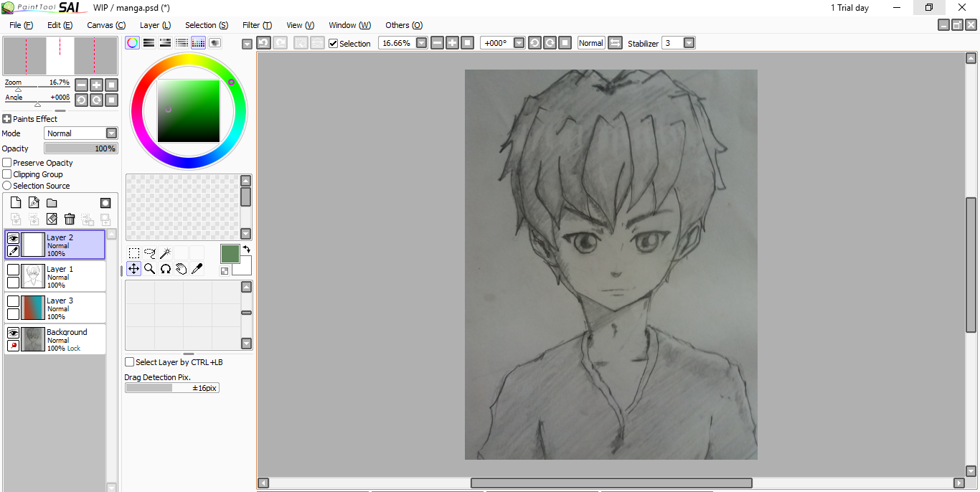Viewport: 980px width, 492px height.
Task: Show Layer 3 via its visibility box
Action: [x=14, y=301]
